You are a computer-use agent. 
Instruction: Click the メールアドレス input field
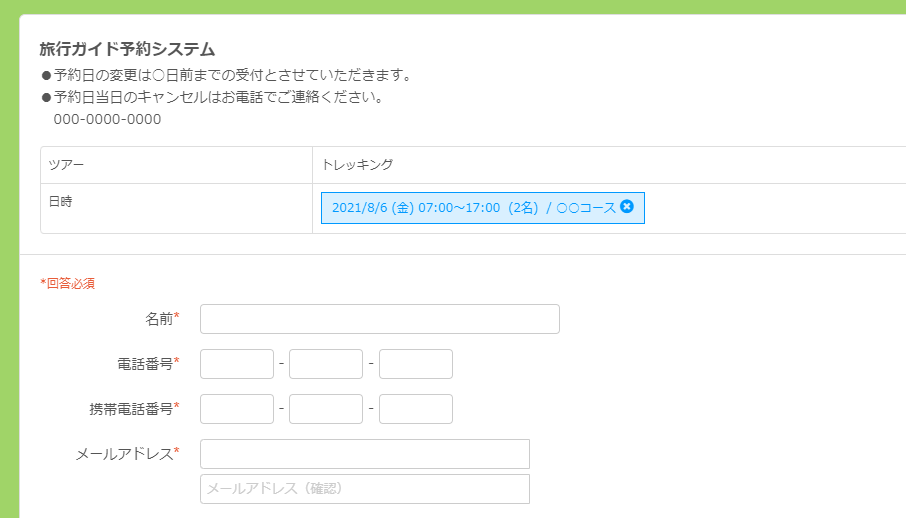[364, 454]
